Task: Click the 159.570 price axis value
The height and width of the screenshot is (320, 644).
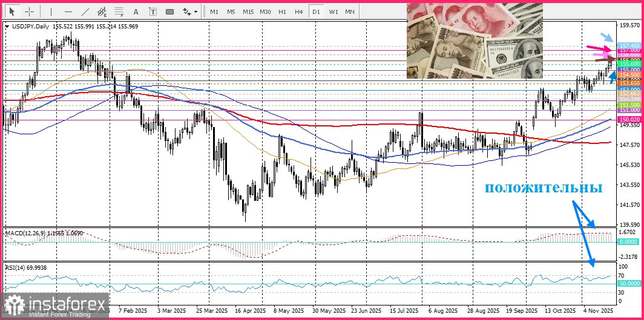Action: [x=629, y=25]
